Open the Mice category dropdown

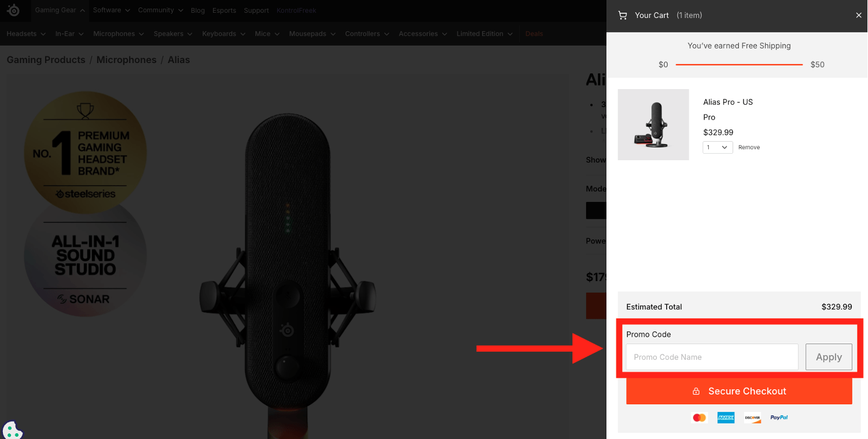click(267, 34)
